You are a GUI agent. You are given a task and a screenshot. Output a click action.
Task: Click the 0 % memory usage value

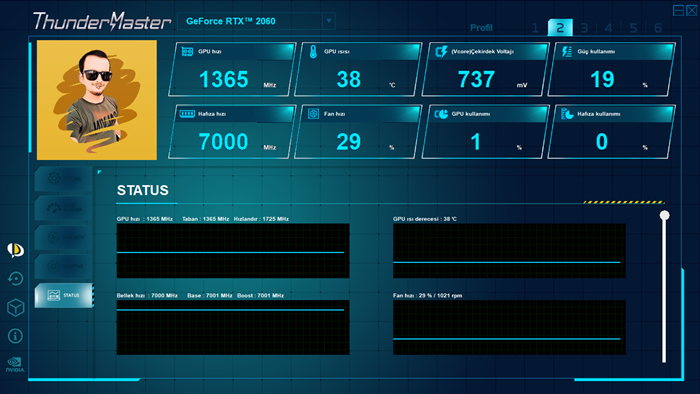coord(602,142)
